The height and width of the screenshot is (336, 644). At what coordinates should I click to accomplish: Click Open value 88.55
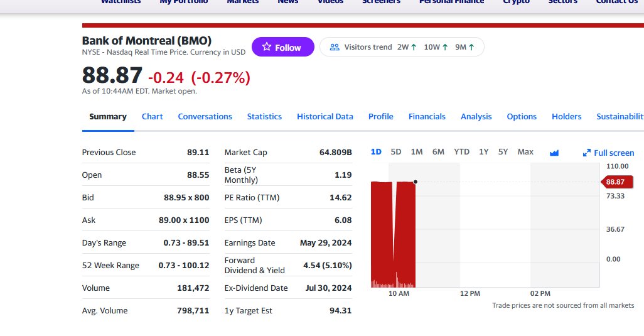(x=198, y=175)
